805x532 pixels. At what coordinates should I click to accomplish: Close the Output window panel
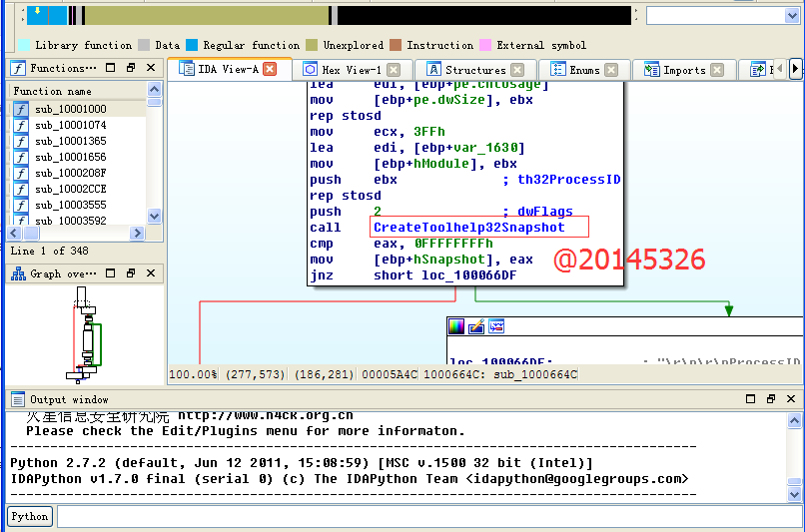coord(791,399)
